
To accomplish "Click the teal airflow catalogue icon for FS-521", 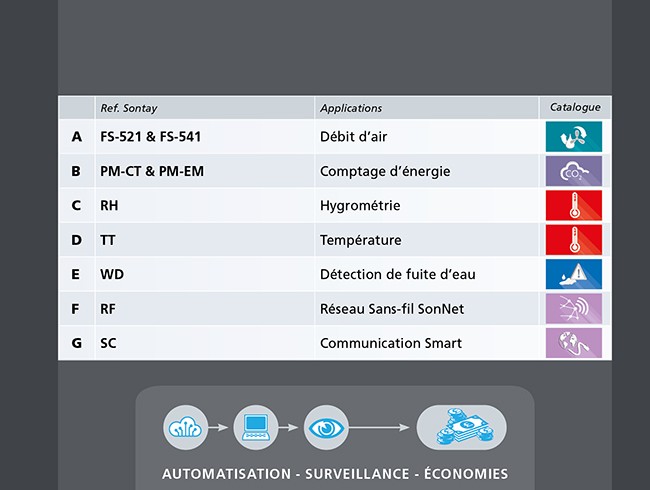I will tap(574, 137).
